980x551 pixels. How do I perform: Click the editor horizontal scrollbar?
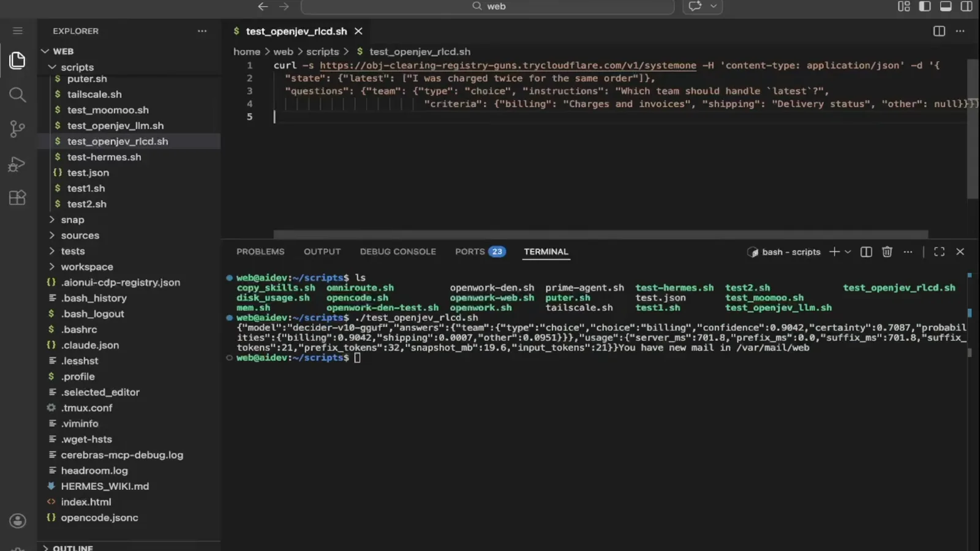click(600, 234)
